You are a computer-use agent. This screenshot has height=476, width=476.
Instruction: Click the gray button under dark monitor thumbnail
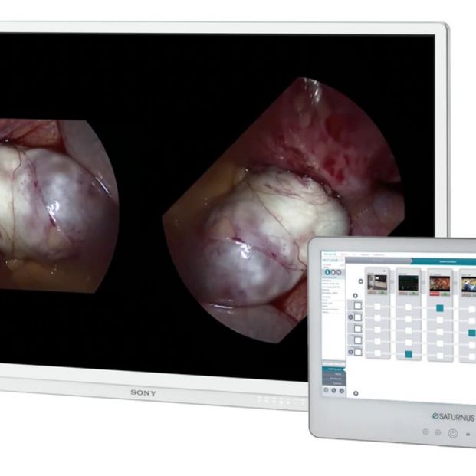[x=403, y=293]
